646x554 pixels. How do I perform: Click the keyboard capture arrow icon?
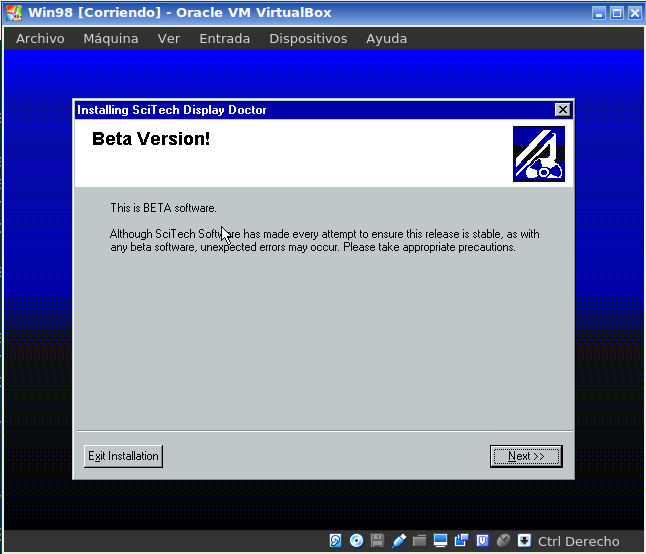[x=524, y=540]
